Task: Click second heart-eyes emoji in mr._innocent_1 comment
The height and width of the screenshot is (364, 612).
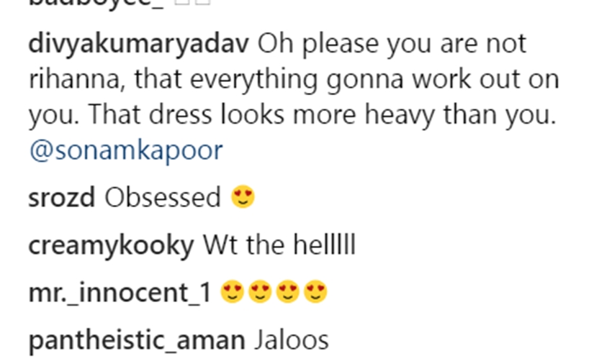Action: click(260, 291)
